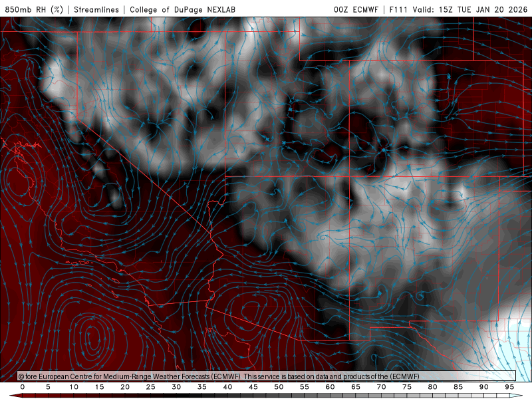Click the "90" value on the color scale
This screenshot has height=399, width=532.
484,387
